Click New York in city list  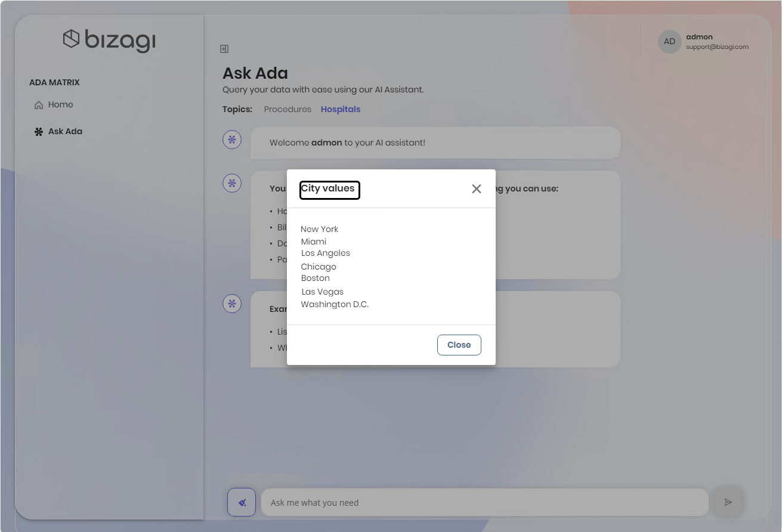click(x=320, y=229)
